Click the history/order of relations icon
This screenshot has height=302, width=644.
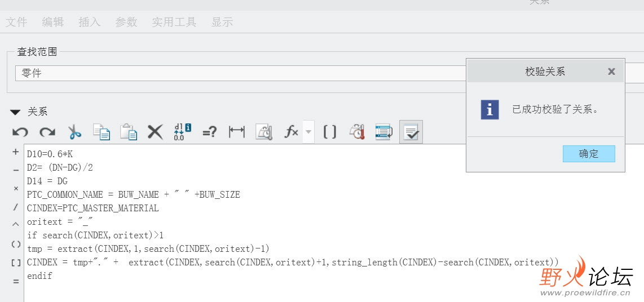[356, 132]
